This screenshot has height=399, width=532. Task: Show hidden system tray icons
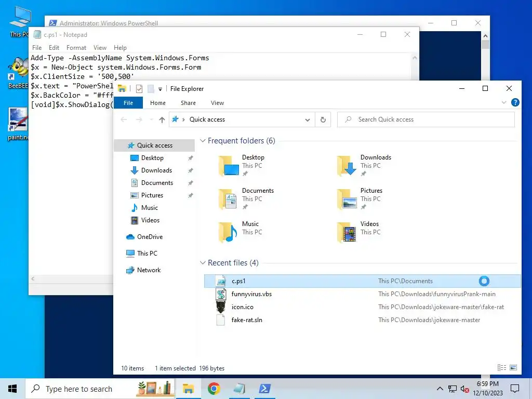[440, 389]
